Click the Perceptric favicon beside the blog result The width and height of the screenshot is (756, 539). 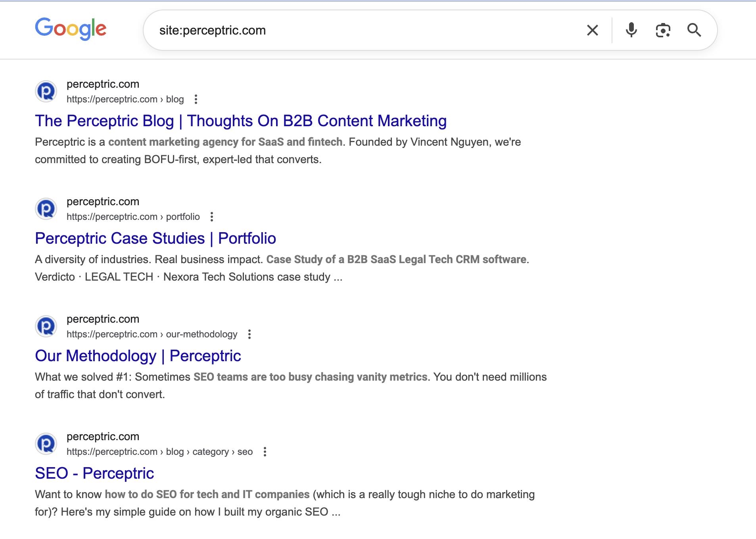(x=46, y=91)
